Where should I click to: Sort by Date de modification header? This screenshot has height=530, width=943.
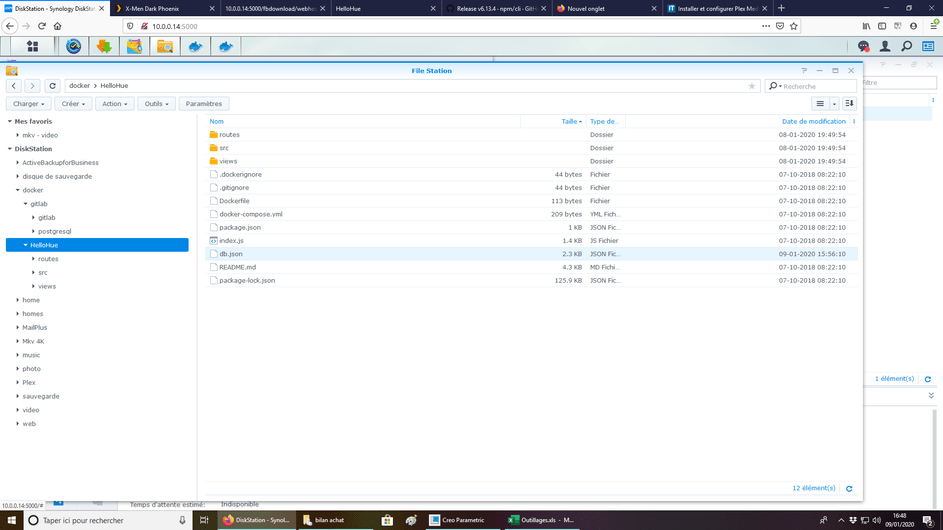pos(813,122)
